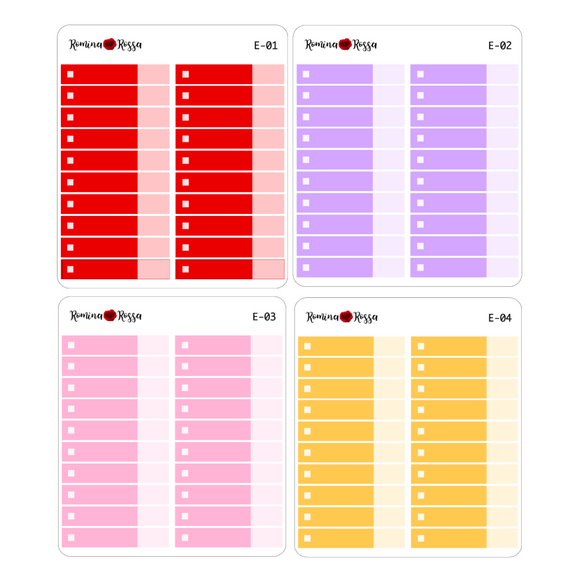Select the E-04 sheet code label
This screenshot has height=580, width=580.
500,318
